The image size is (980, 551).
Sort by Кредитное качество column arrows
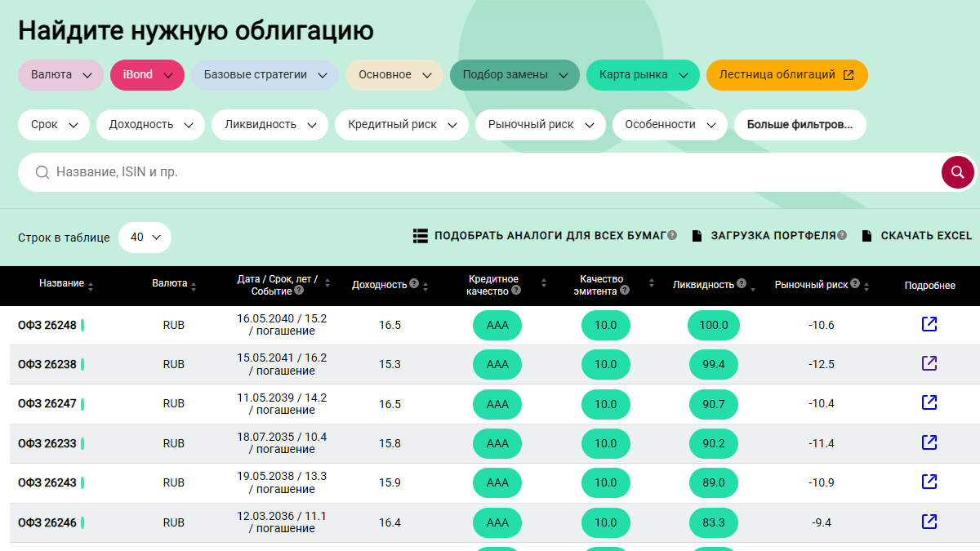coord(543,284)
